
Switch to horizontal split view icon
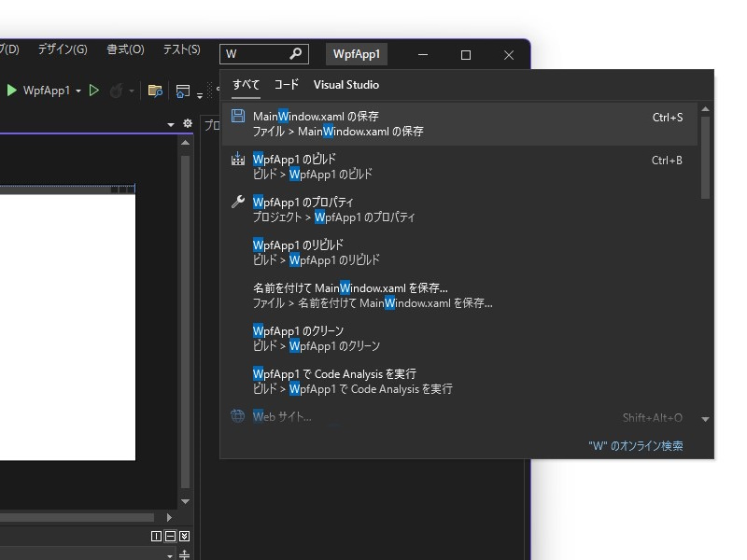coord(170,536)
